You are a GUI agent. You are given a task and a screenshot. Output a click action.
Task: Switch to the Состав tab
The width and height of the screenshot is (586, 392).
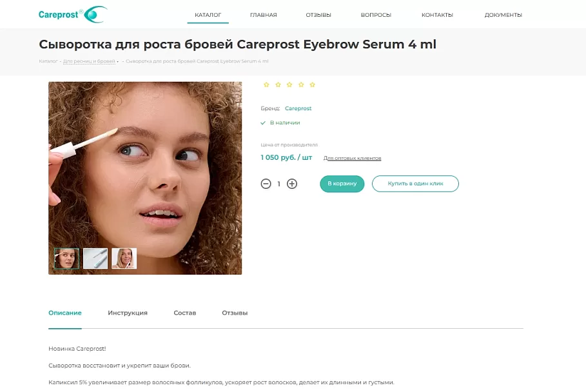tap(184, 313)
